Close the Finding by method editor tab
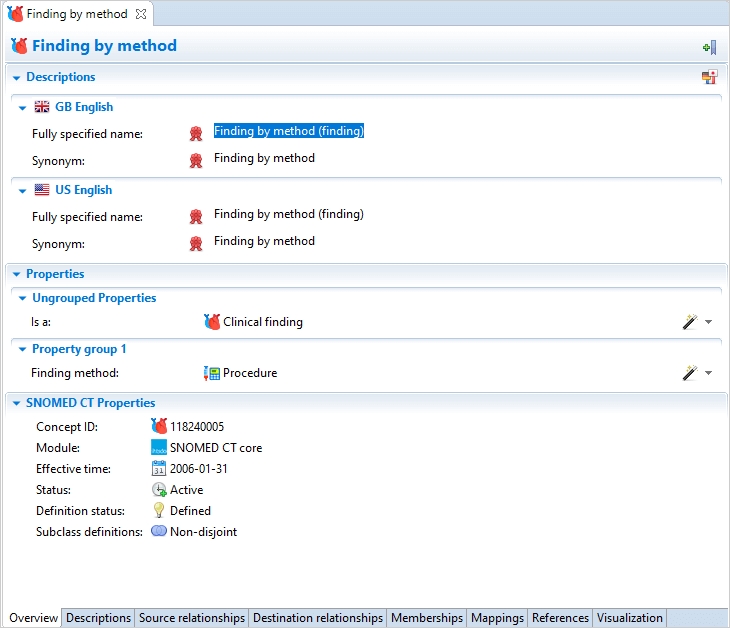 coord(141,14)
